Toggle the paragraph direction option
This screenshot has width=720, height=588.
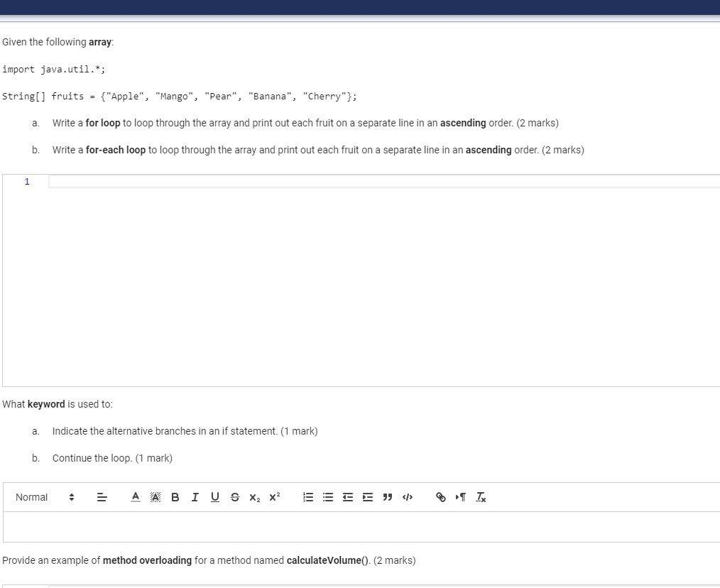pyautogui.click(x=459, y=497)
